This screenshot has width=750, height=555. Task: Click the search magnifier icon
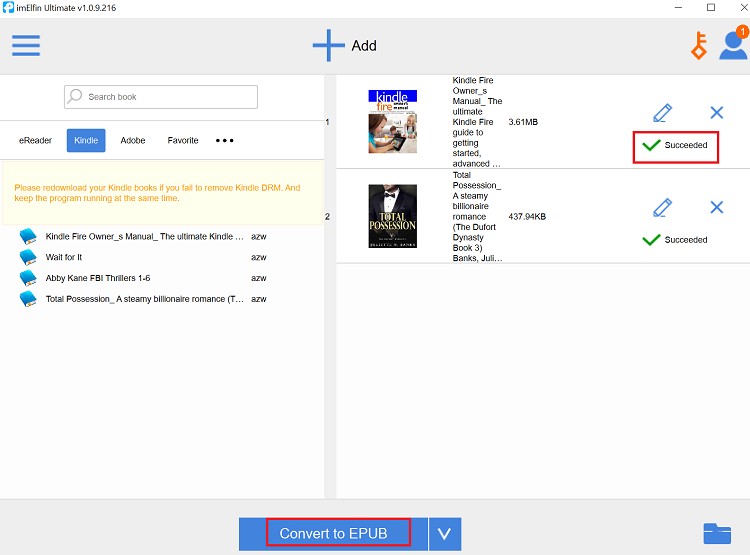(75, 96)
